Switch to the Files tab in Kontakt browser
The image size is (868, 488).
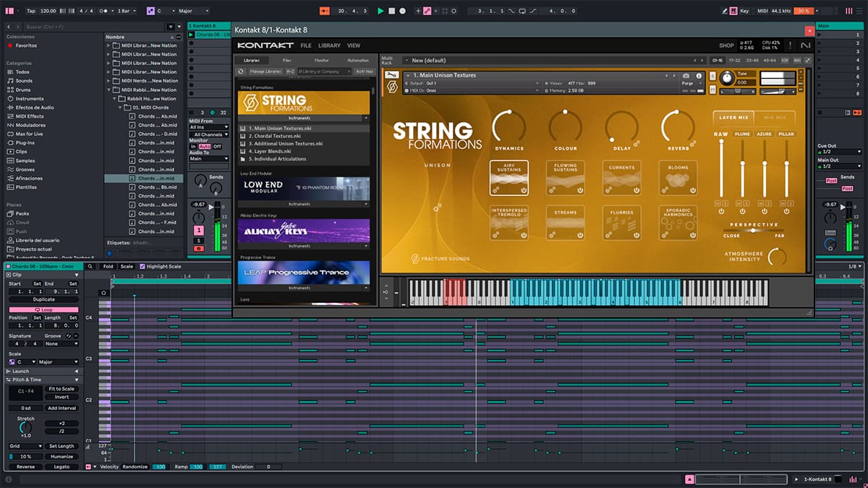click(287, 60)
